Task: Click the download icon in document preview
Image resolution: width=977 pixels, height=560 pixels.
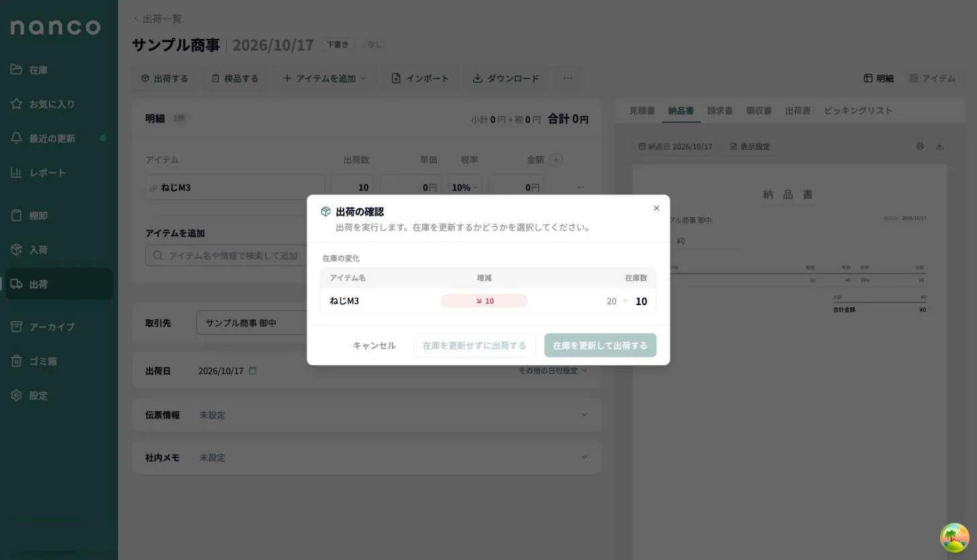Action: [939, 146]
